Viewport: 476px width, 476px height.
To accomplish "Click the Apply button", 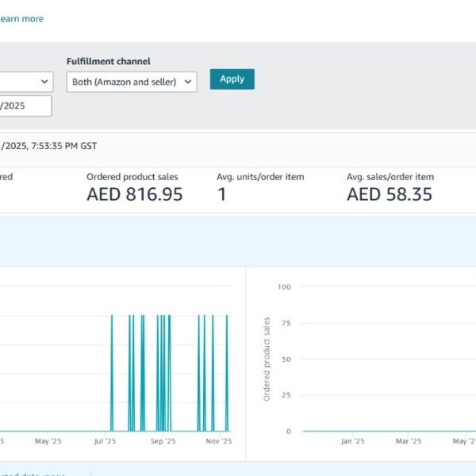I will [232, 79].
